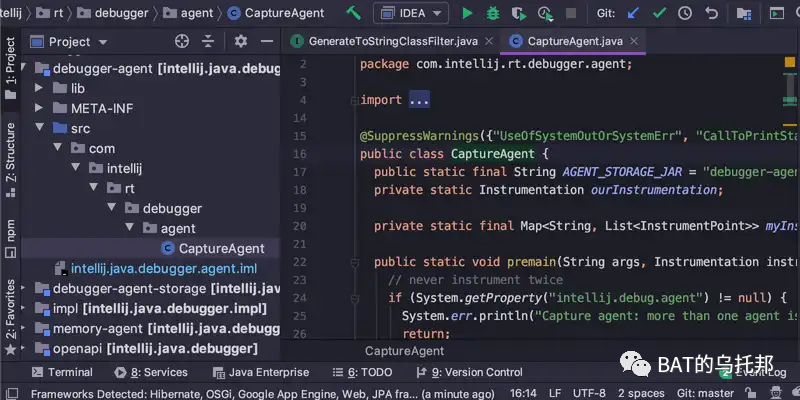Viewport: 800px width, 400px height.
Task: Open Project Structure folder icon
Action: point(744,14)
